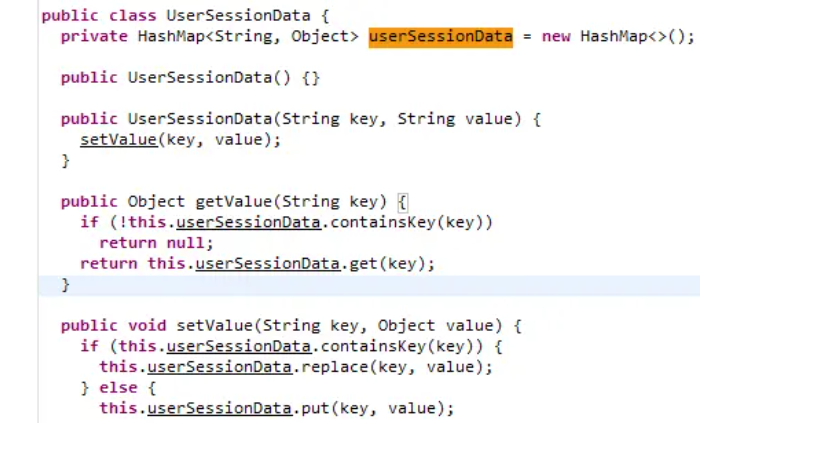This screenshot has height=460, width=820.
Task: Click the 'return null;' statement
Action: 156,243
